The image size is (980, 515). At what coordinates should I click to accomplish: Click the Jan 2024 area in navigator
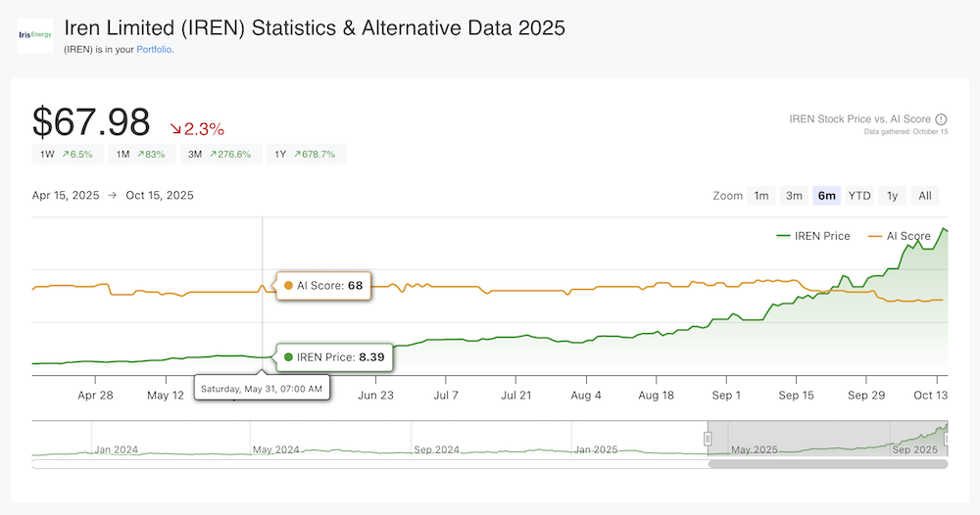(x=116, y=449)
